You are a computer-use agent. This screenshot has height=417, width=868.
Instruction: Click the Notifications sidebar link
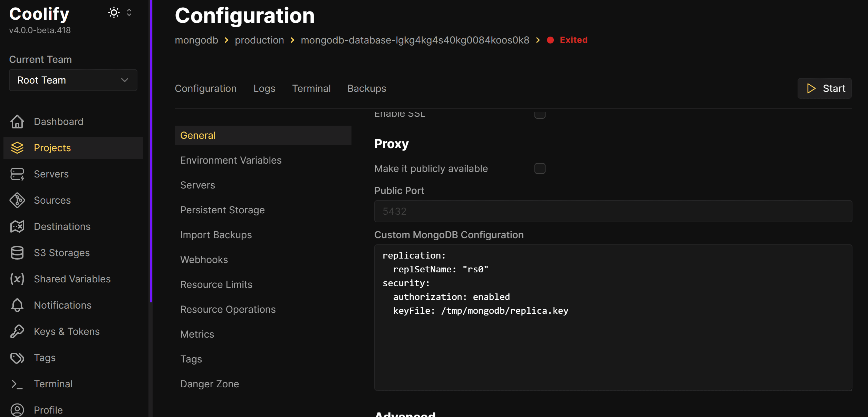[x=73, y=305]
